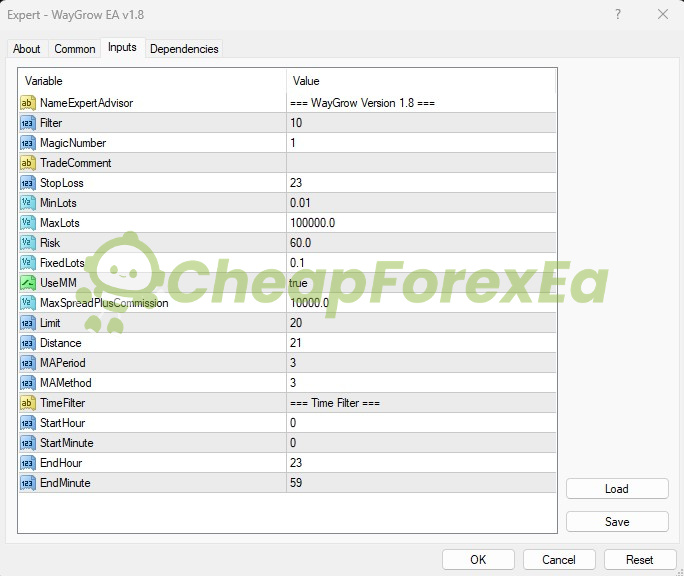The width and height of the screenshot is (684, 576).
Task: Click the Cancel button
Action: coord(559,560)
